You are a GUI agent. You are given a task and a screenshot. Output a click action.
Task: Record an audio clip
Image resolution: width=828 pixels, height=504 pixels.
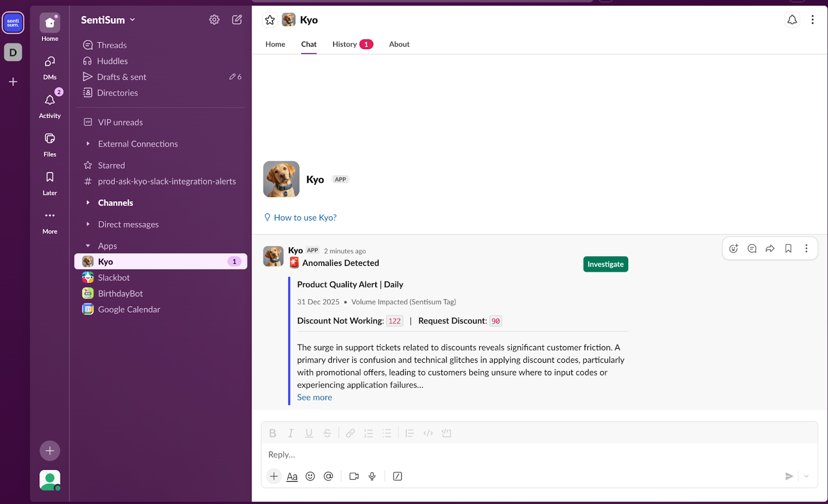pos(372,476)
